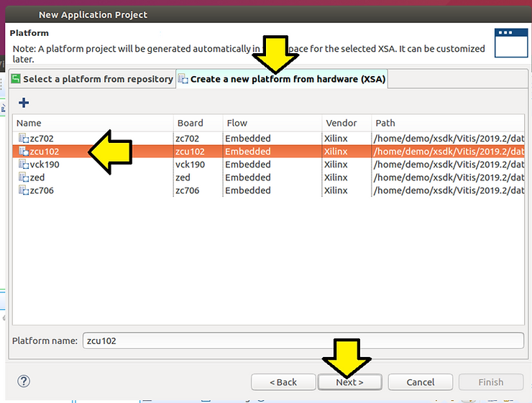Screen dimensions: 532x403
Task: Click the Path column header
Action: (446, 123)
